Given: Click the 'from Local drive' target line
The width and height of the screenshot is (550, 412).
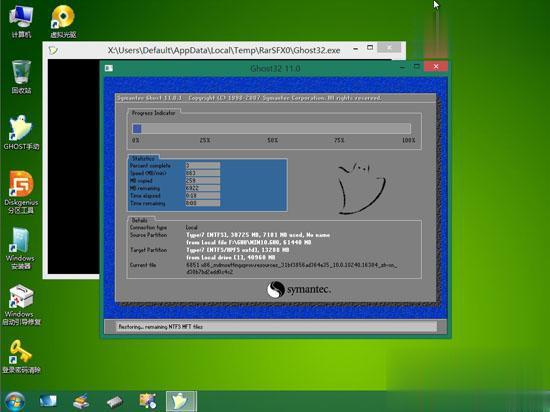Looking at the screenshot, I should coord(230,257).
